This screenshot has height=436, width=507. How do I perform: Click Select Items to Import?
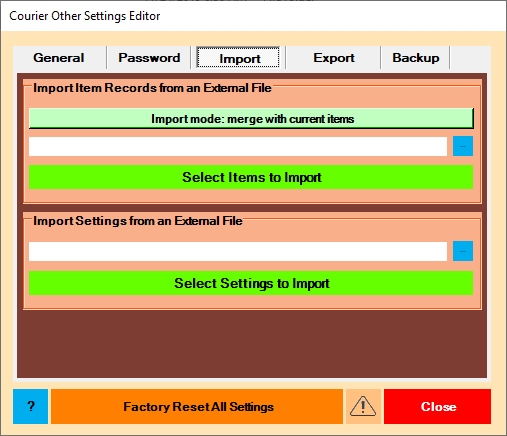251,177
